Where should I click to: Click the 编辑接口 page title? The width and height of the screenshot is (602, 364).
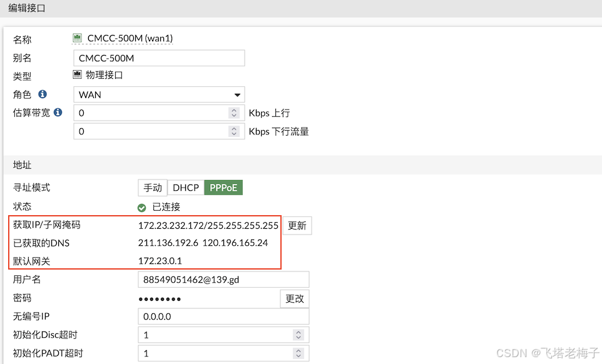[x=27, y=8]
